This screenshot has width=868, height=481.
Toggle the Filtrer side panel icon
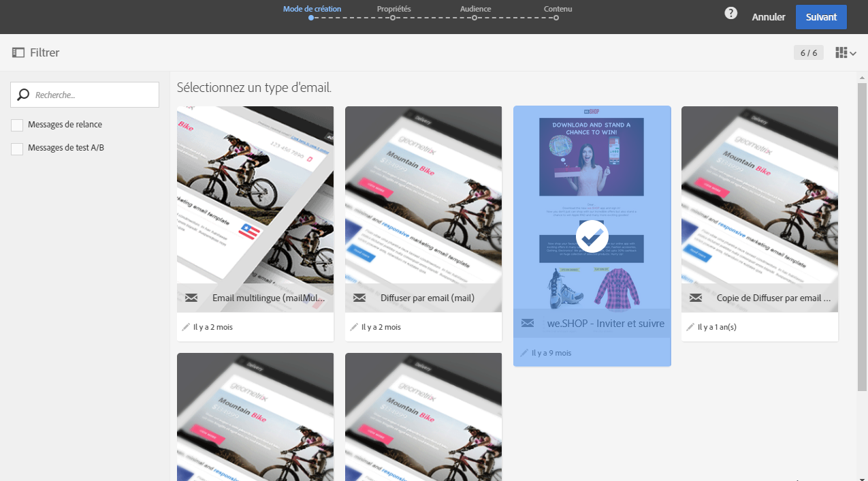[18, 52]
